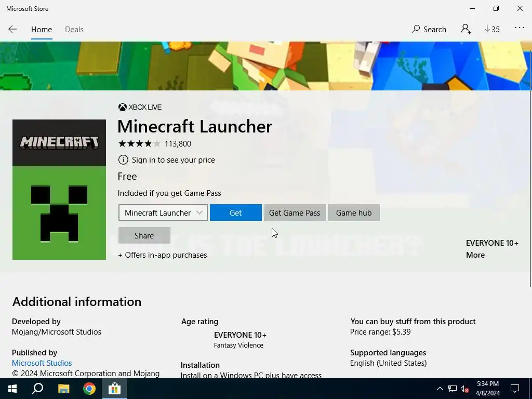Click Get Game Pass button
532x399 pixels.
click(295, 212)
